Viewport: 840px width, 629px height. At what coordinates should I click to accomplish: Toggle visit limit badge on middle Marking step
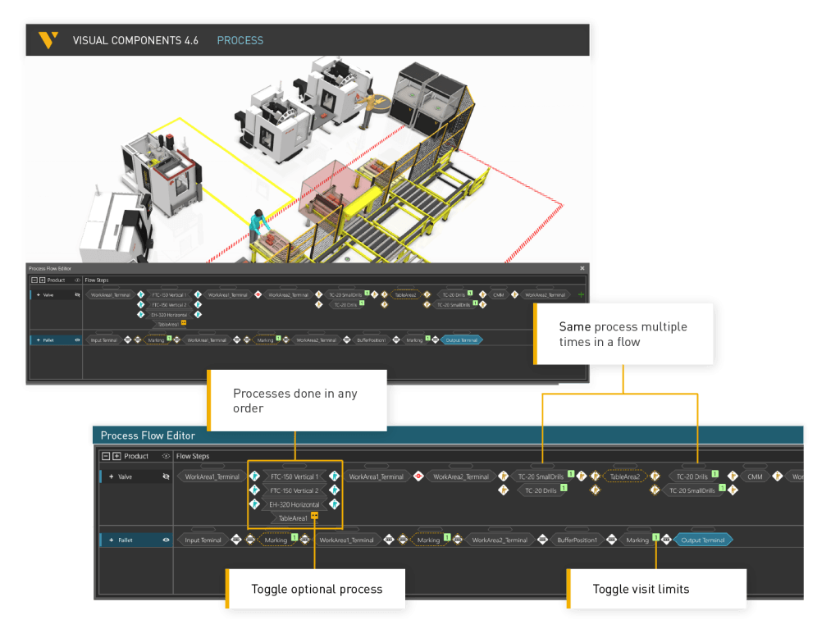pyautogui.click(x=447, y=537)
